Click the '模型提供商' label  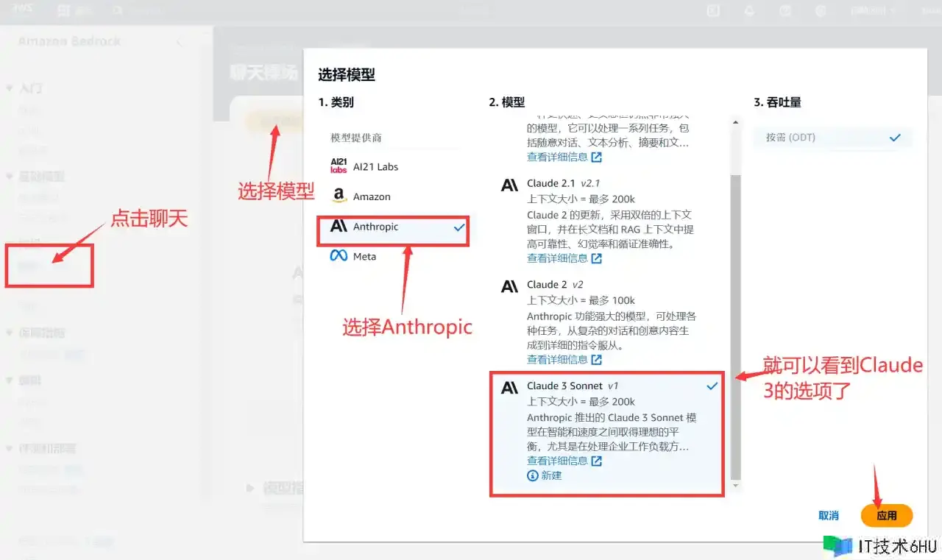[x=356, y=138]
